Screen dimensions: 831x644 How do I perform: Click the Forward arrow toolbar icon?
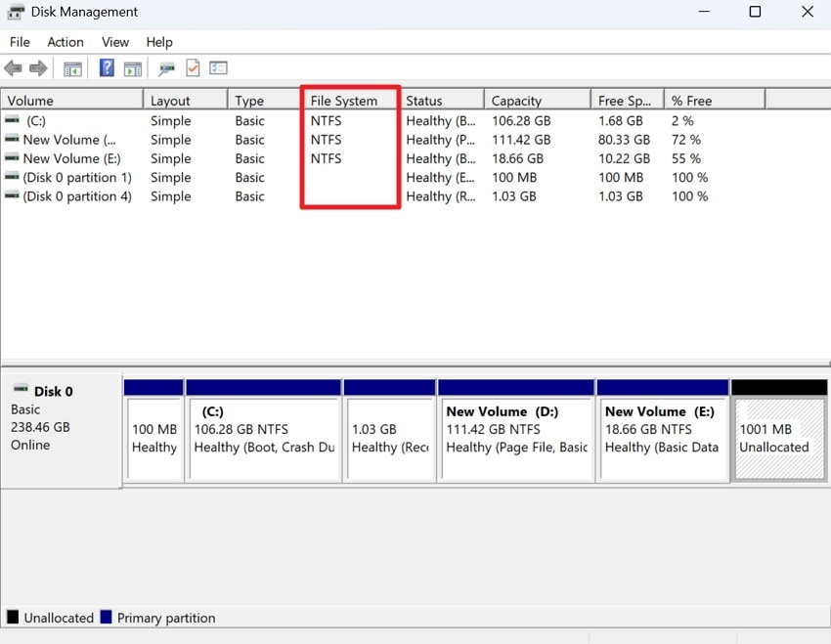(38, 68)
